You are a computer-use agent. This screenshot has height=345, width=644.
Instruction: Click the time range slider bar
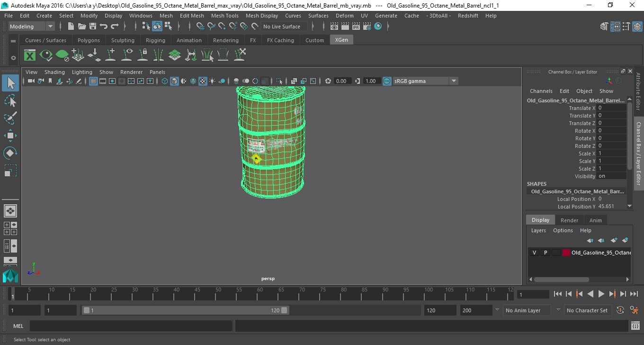[x=185, y=310]
